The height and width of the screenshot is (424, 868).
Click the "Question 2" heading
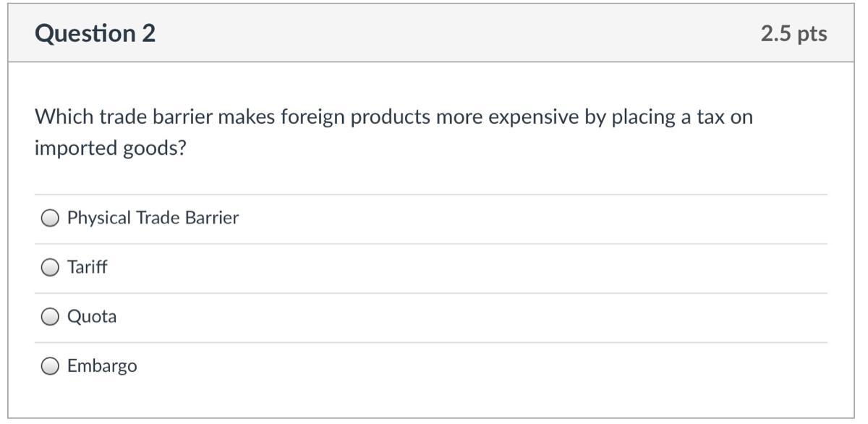tap(95, 33)
